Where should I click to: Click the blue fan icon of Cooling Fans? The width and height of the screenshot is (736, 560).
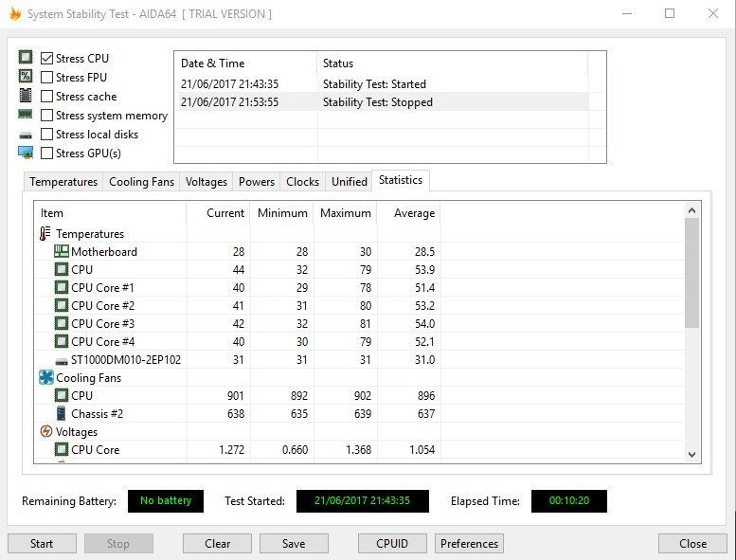tap(46, 377)
